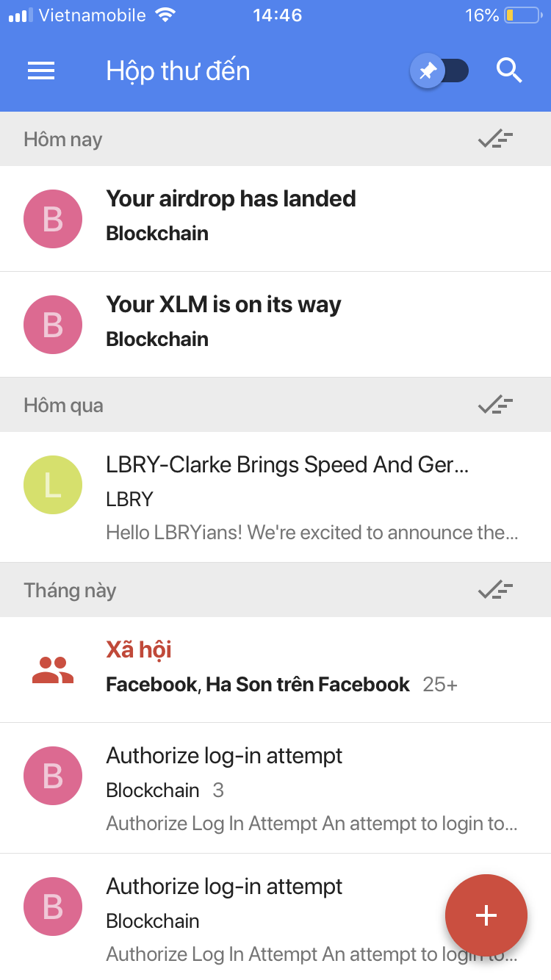Open 'Your airdrop has landed' email
The image size is (551, 980).
click(294, 217)
